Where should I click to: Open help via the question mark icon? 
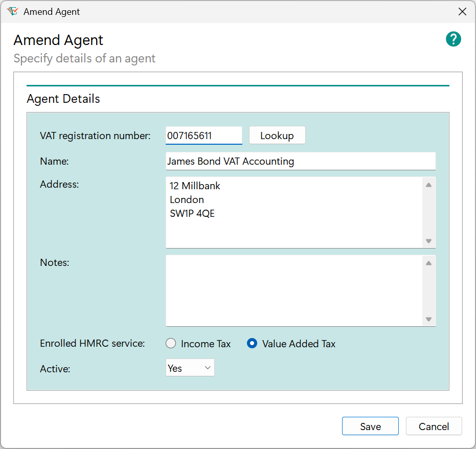click(454, 39)
